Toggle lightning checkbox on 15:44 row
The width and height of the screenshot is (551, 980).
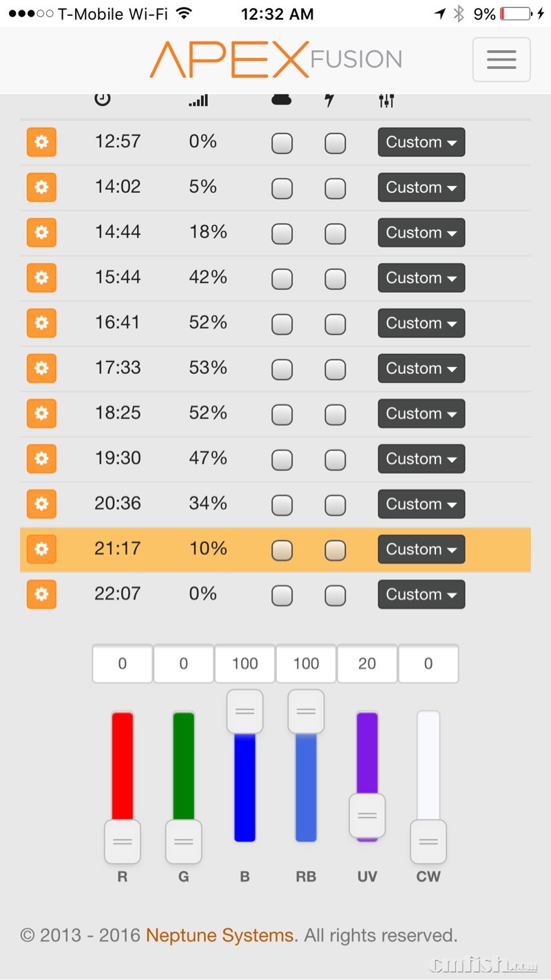coord(335,279)
